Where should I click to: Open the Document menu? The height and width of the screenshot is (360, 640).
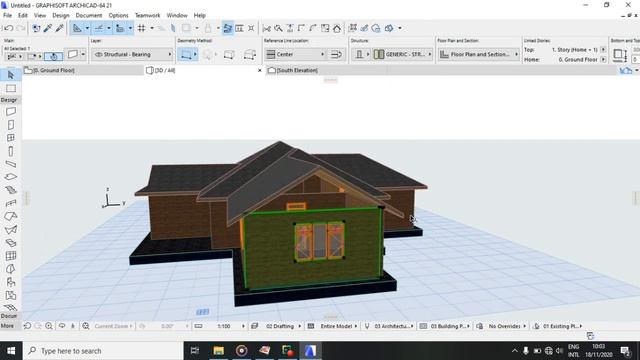click(89, 16)
